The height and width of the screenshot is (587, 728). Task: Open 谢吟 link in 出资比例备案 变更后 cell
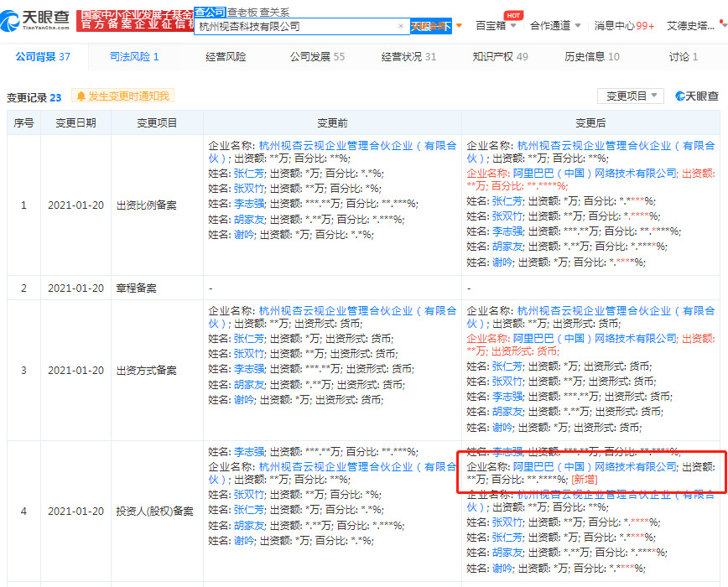(502, 262)
